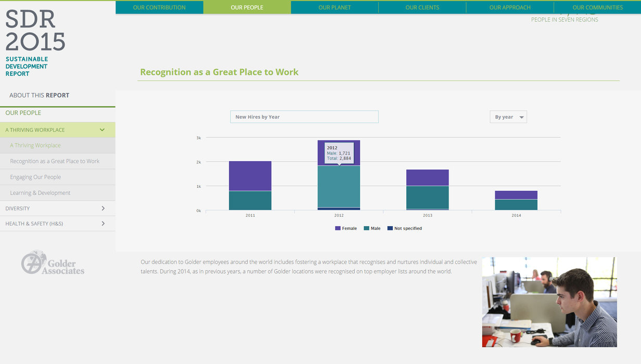Open Engaging Our People link
This screenshot has width=641, height=364.
coord(35,177)
